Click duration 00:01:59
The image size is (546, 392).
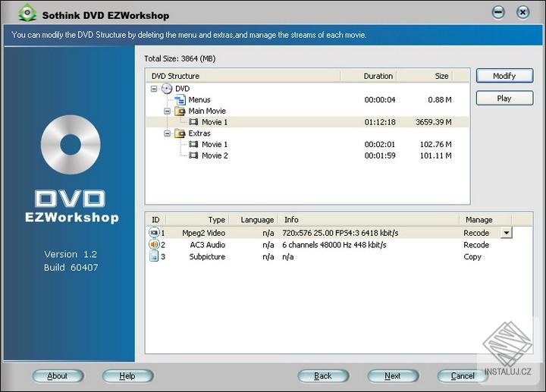(380, 155)
